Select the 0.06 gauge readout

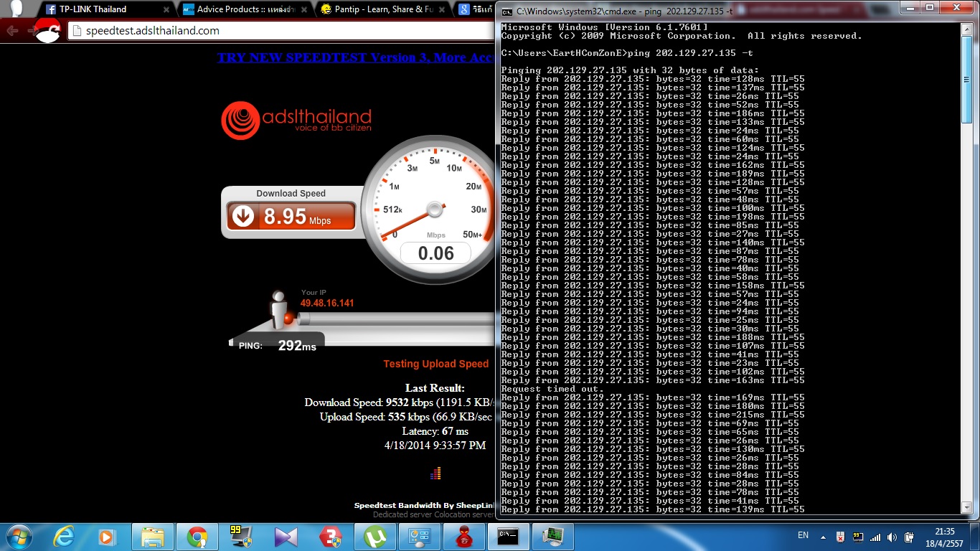point(435,253)
